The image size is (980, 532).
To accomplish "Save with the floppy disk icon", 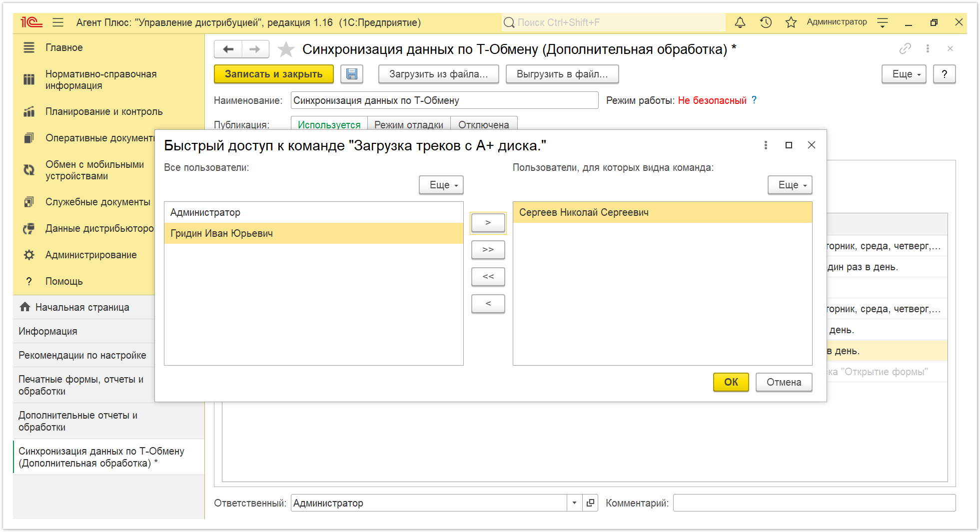I will pyautogui.click(x=352, y=74).
